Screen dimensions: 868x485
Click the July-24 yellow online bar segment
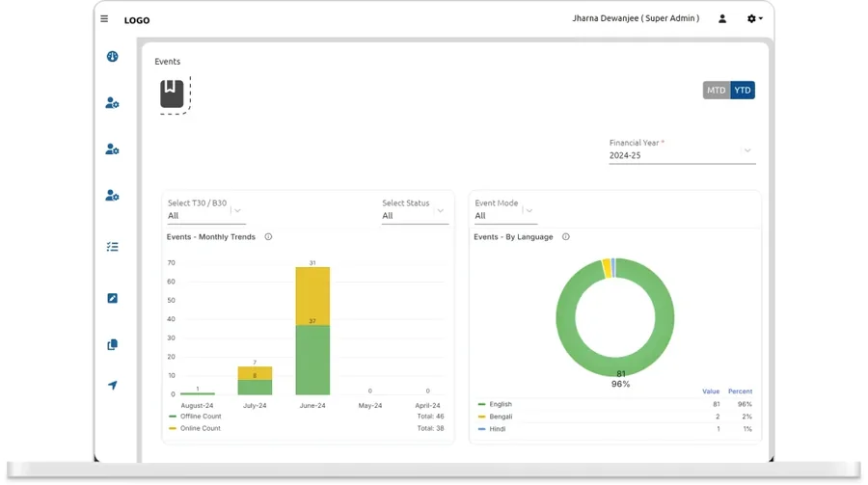pyautogui.click(x=255, y=373)
